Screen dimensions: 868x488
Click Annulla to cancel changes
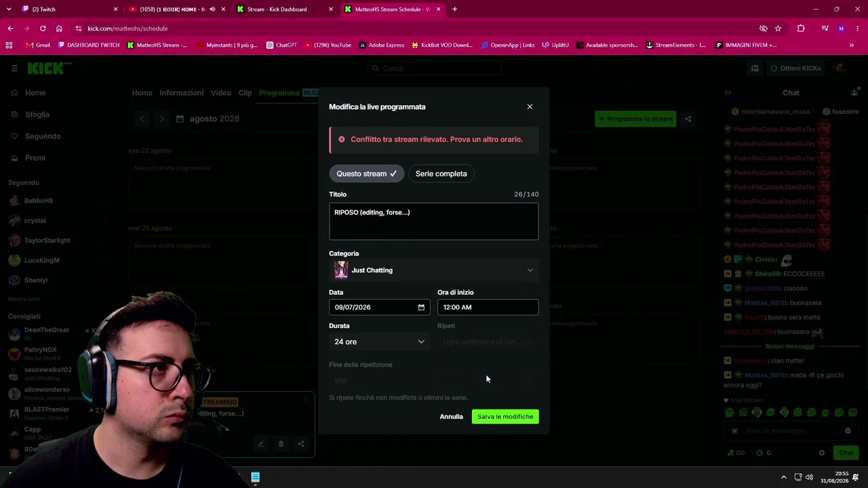click(451, 417)
